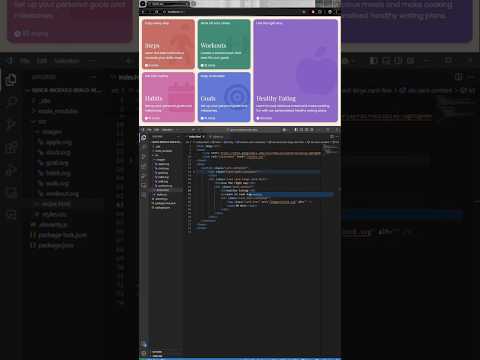480x360 pixels.
Task: Open the Healthy Eating card
Action: point(296,70)
